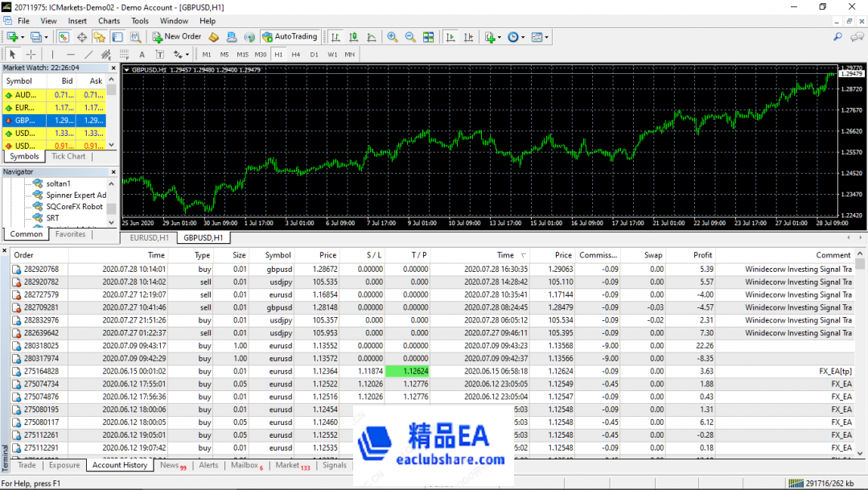Image resolution: width=868 pixels, height=490 pixels.
Task: Select order 282920768 in Account History
Action: 432,269
